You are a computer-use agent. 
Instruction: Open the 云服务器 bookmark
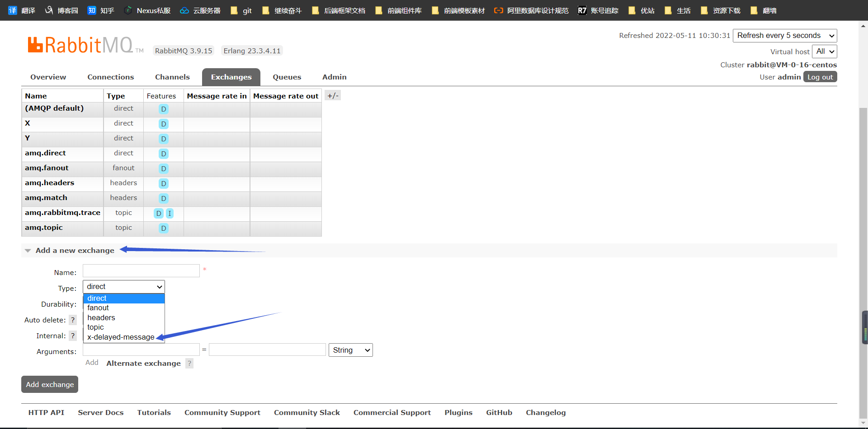click(x=200, y=10)
